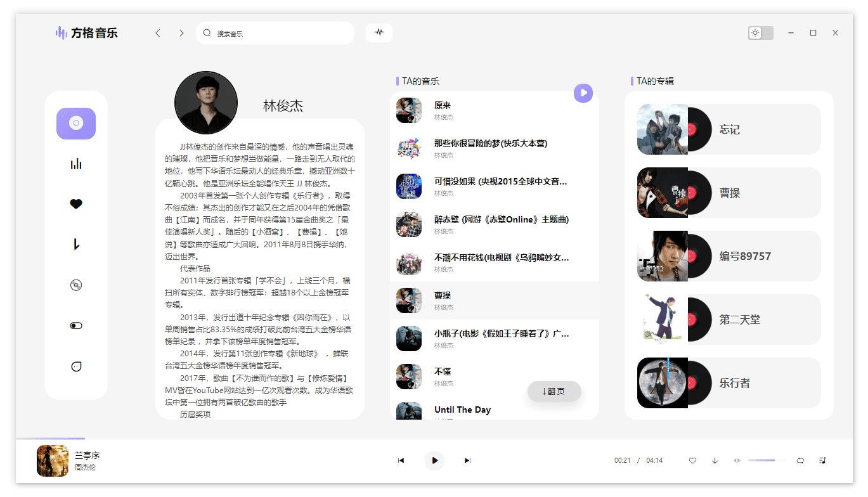Open the heart favorites page in sidebar
This screenshot has width=868, height=497.
76,204
